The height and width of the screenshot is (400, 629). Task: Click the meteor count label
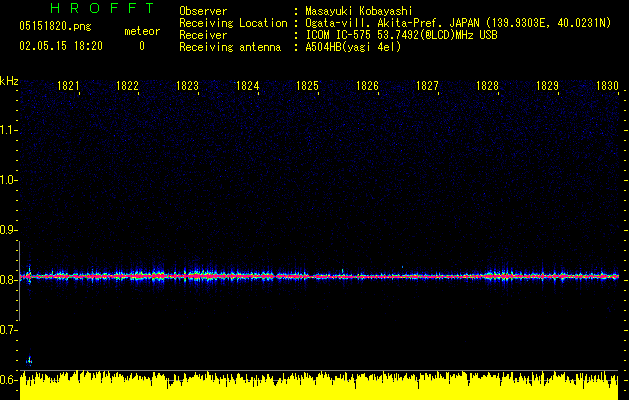[x=142, y=31]
